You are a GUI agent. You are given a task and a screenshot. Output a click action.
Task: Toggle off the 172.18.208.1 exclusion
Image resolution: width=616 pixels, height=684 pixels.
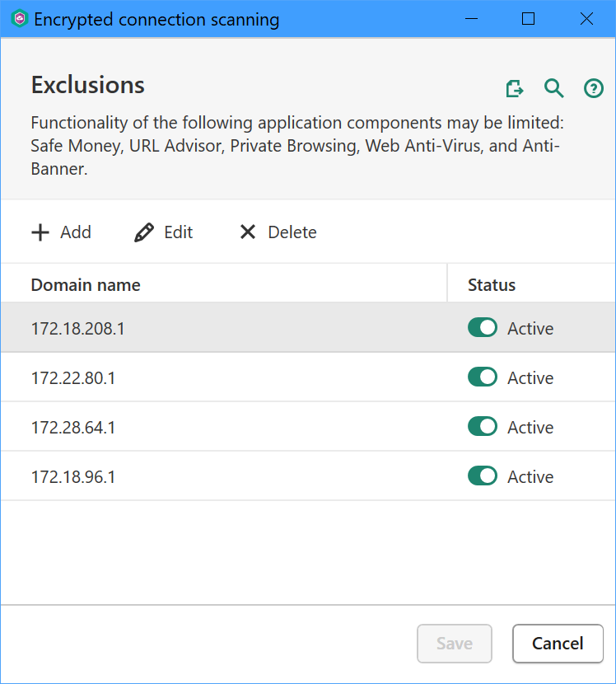(483, 328)
